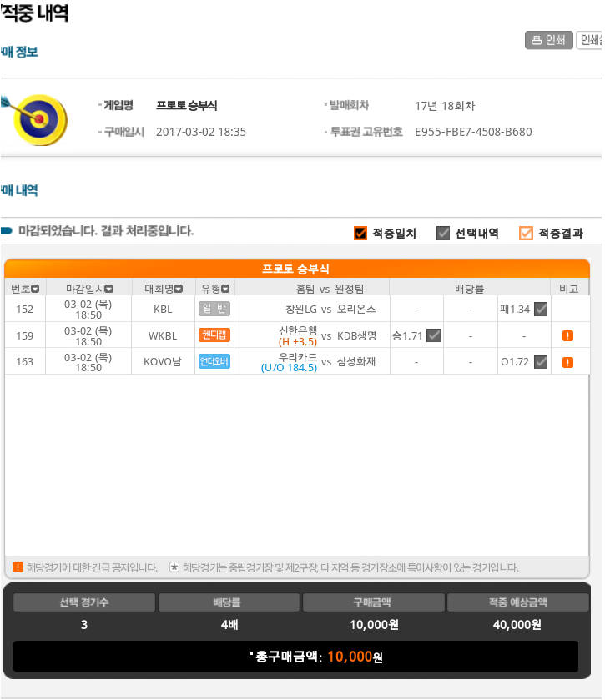Toggle the 적중결과 checkbox
The image size is (605, 700).
pos(526,233)
